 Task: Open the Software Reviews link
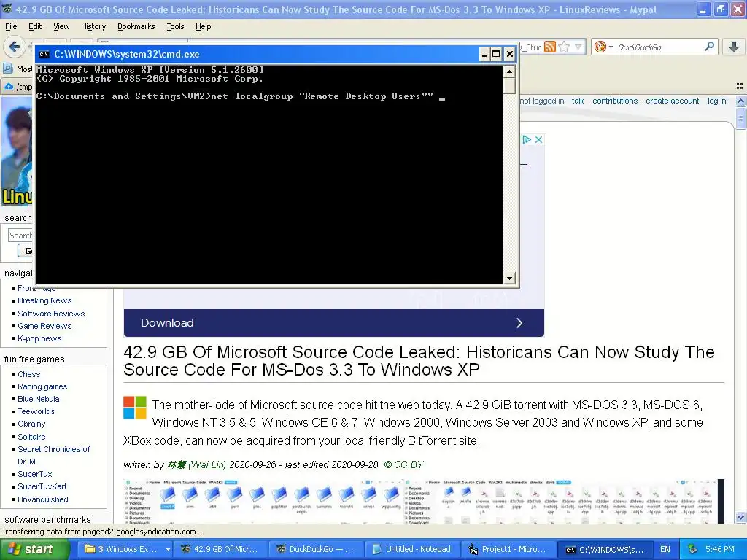coord(51,314)
